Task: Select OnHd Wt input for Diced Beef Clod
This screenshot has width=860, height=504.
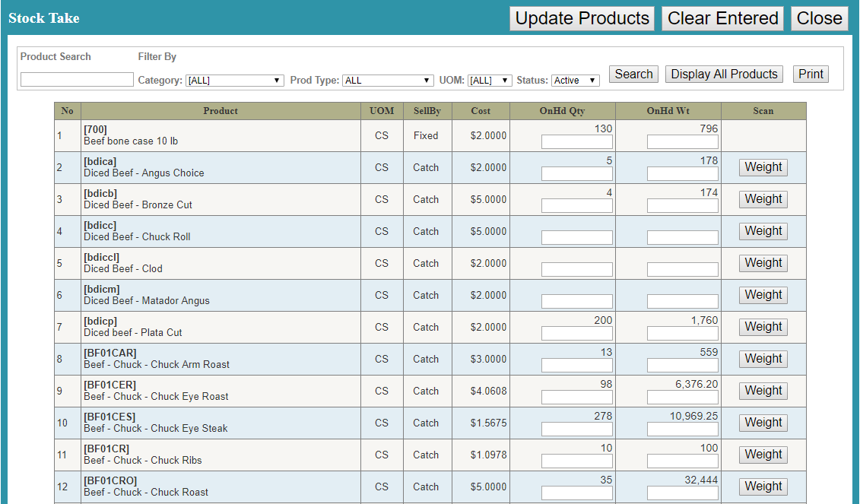Action: tap(682, 270)
